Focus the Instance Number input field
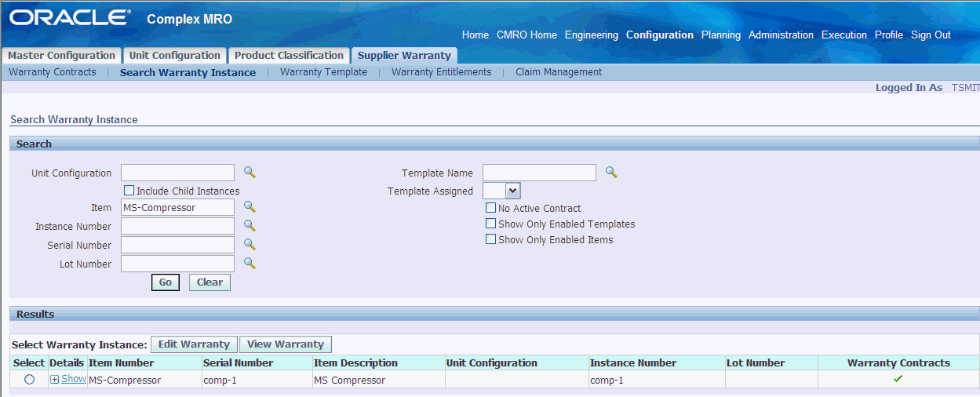This screenshot has width=980, height=397. 177,226
